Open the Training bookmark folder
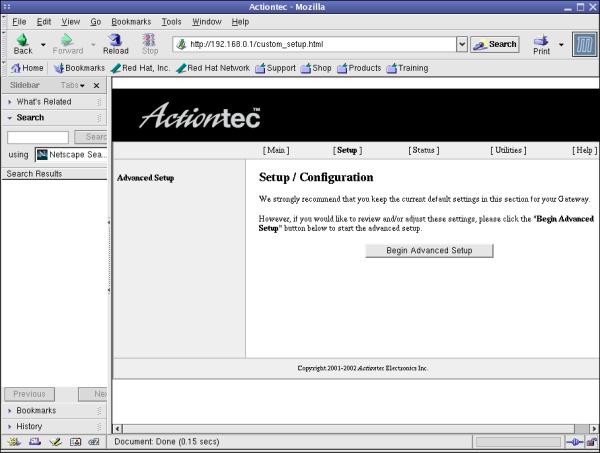 click(407, 68)
